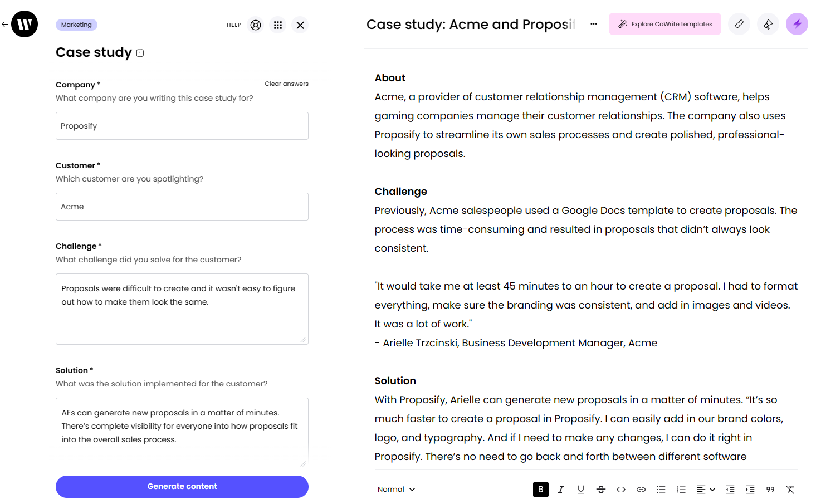Click the Explore CoWrite templates pink button
The width and height of the screenshot is (816, 504).
[x=664, y=24]
